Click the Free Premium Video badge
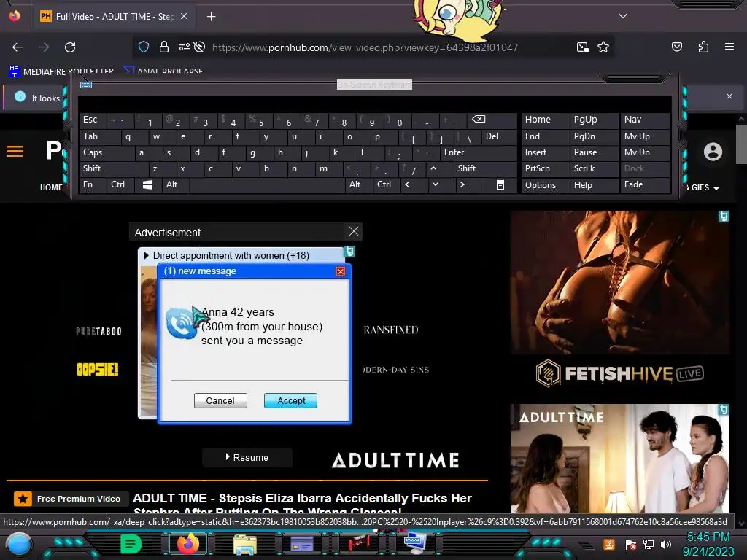Image resolution: width=747 pixels, height=560 pixels. coord(71,499)
